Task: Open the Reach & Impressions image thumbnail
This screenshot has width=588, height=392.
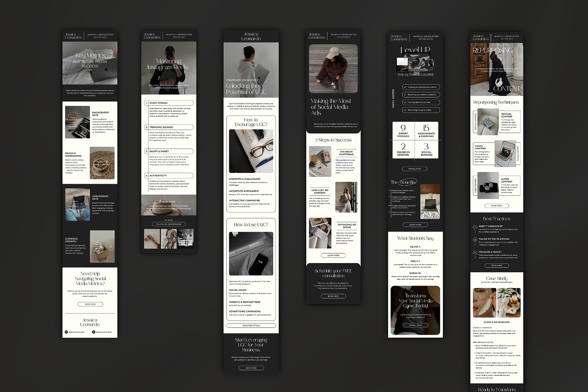Action: pyautogui.click(x=102, y=163)
